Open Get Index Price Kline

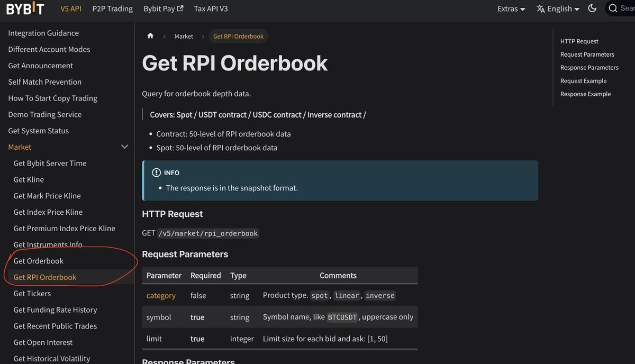click(48, 212)
